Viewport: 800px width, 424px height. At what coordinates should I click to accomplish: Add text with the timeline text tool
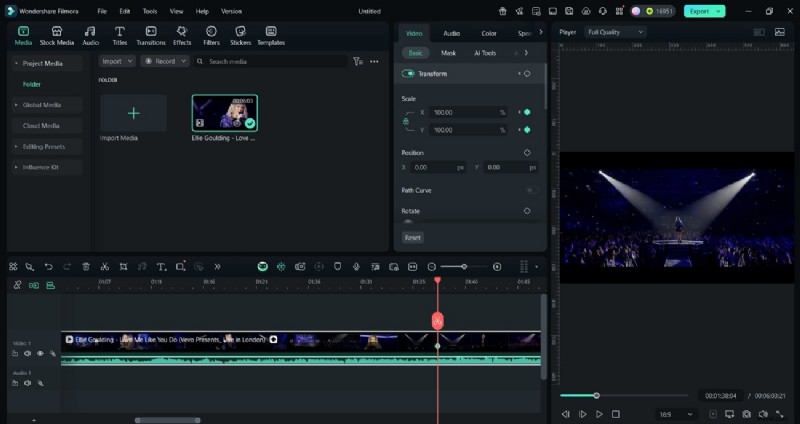(x=161, y=267)
